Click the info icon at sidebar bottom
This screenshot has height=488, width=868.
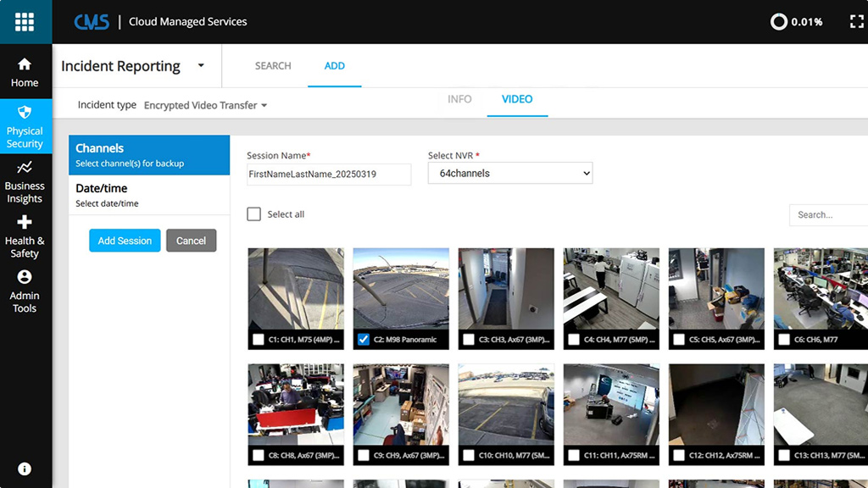[25, 469]
